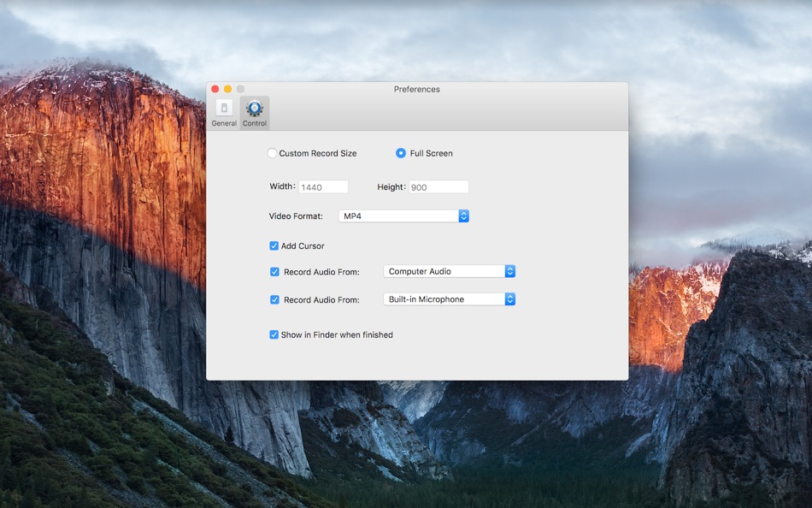
Task: Toggle Record Audio From Built-in Microphone checkbox
Action: tap(274, 299)
